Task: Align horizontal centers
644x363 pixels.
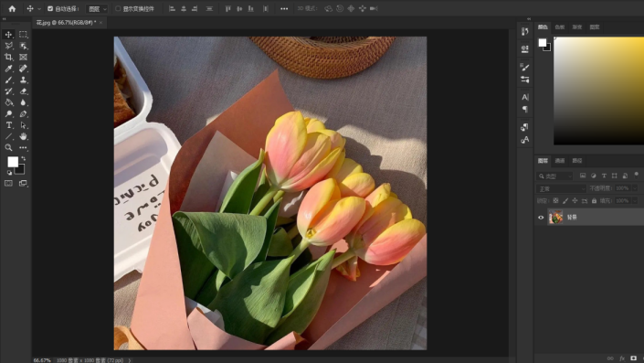Action: pyautogui.click(x=184, y=8)
